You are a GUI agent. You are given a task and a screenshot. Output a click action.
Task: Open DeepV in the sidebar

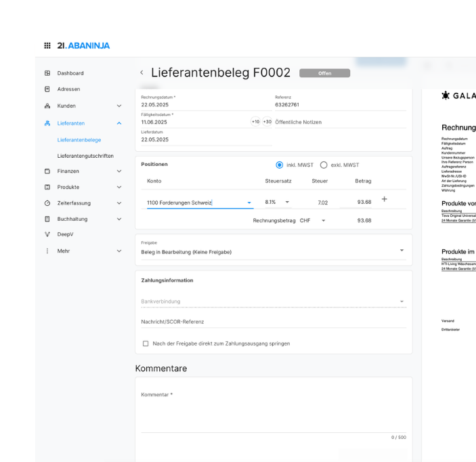tap(65, 234)
